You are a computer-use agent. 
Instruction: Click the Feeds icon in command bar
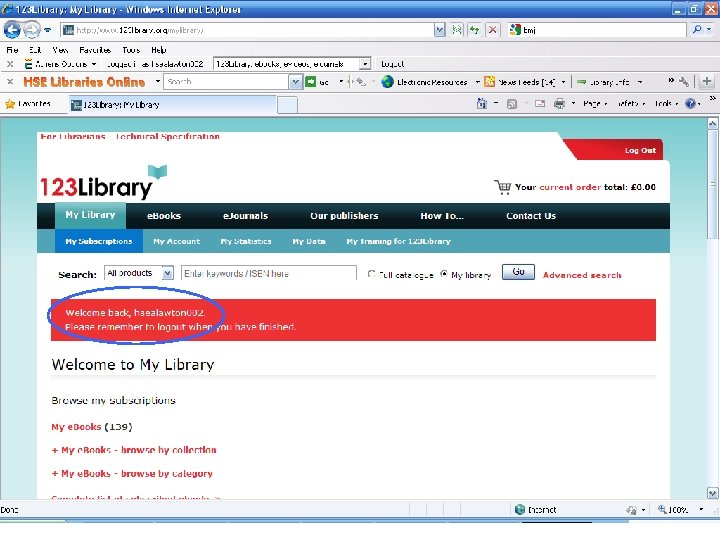[x=512, y=104]
